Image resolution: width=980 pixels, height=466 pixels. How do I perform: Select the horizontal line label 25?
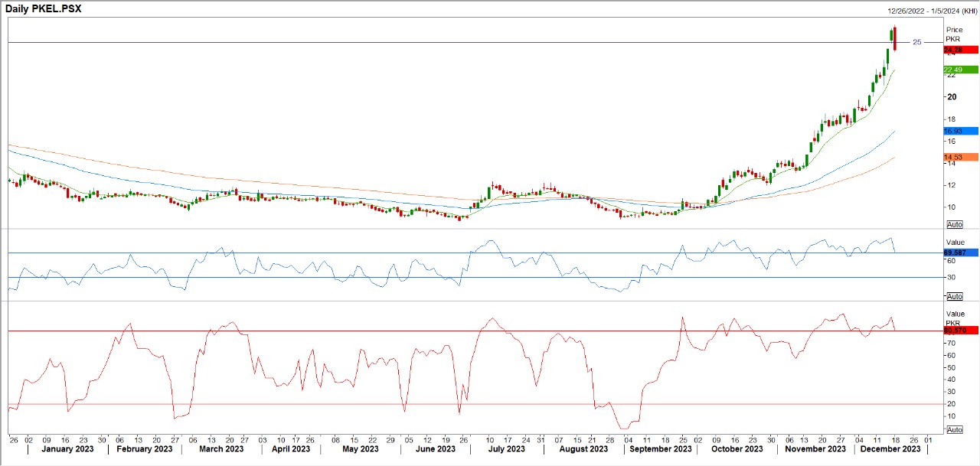tap(916, 42)
